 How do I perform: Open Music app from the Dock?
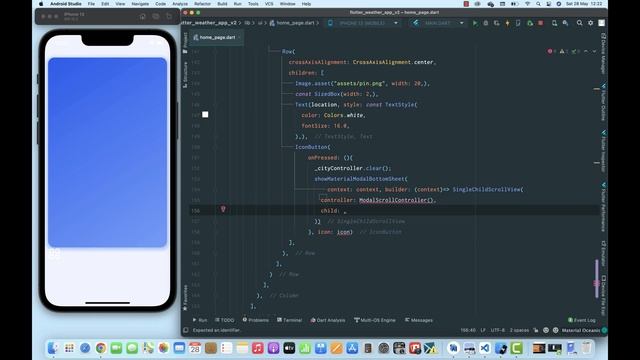pyautogui.click(x=258, y=348)
